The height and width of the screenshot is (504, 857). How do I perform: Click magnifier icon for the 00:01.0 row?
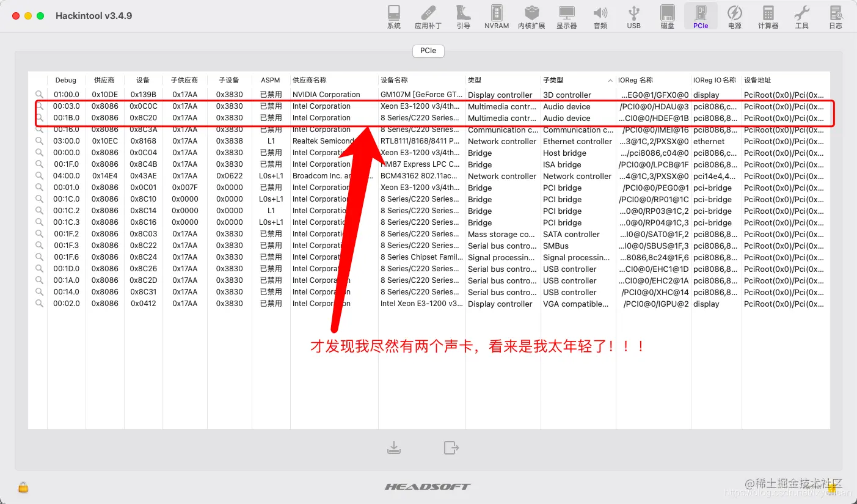40,187
